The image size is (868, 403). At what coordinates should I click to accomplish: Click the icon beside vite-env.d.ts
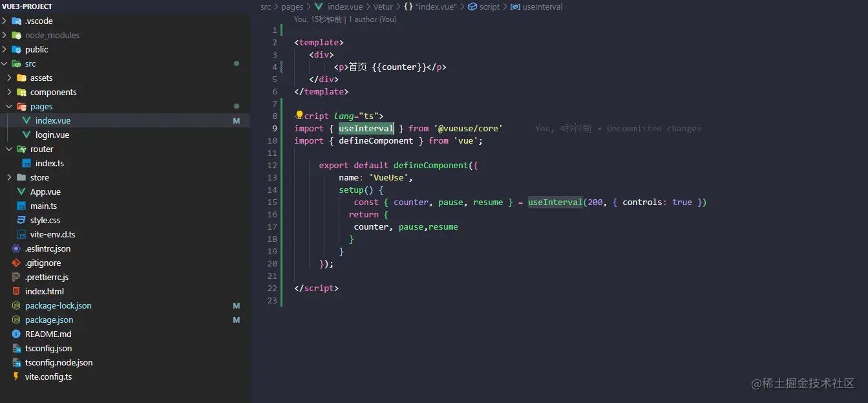tap(21, 234)
